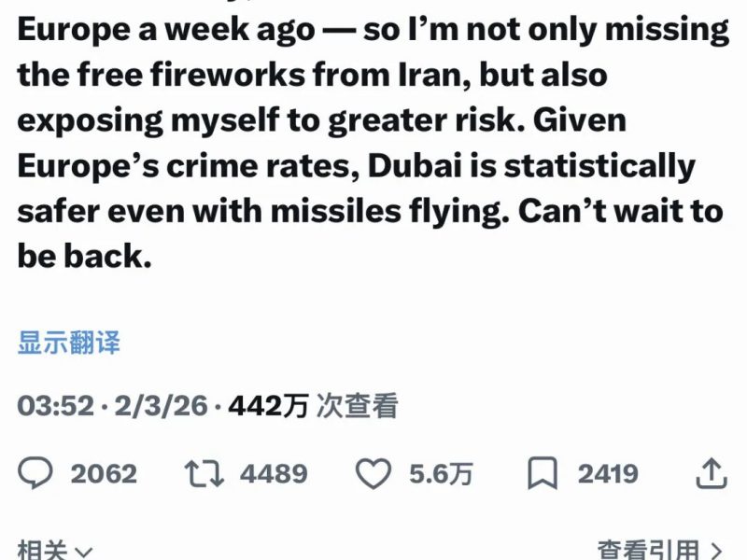Open the share upload icon
The height and width of the screenshot is (560, 747).
[x=711, y=473]
